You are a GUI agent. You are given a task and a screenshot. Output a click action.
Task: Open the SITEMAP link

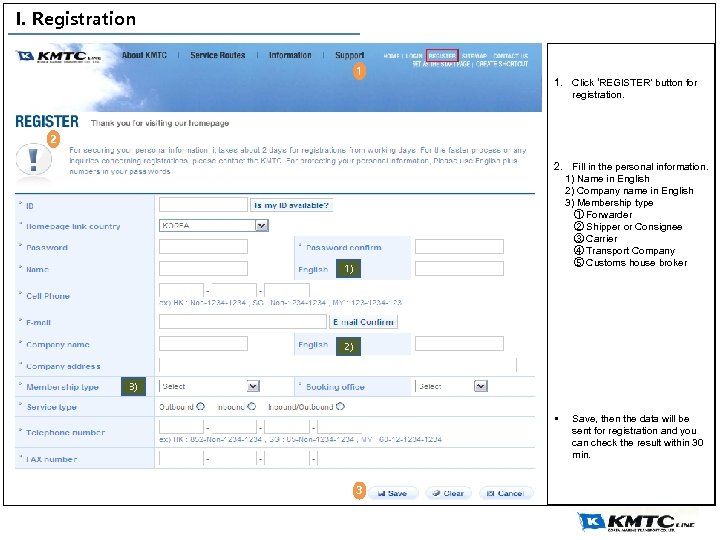click(x=474, y=56)
